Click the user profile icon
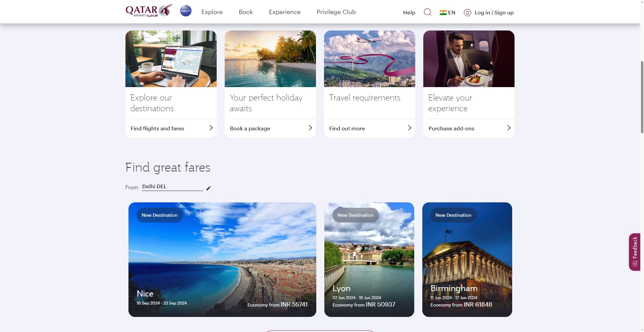This screenshot has width=644, height=332. (x=467, y=13)
